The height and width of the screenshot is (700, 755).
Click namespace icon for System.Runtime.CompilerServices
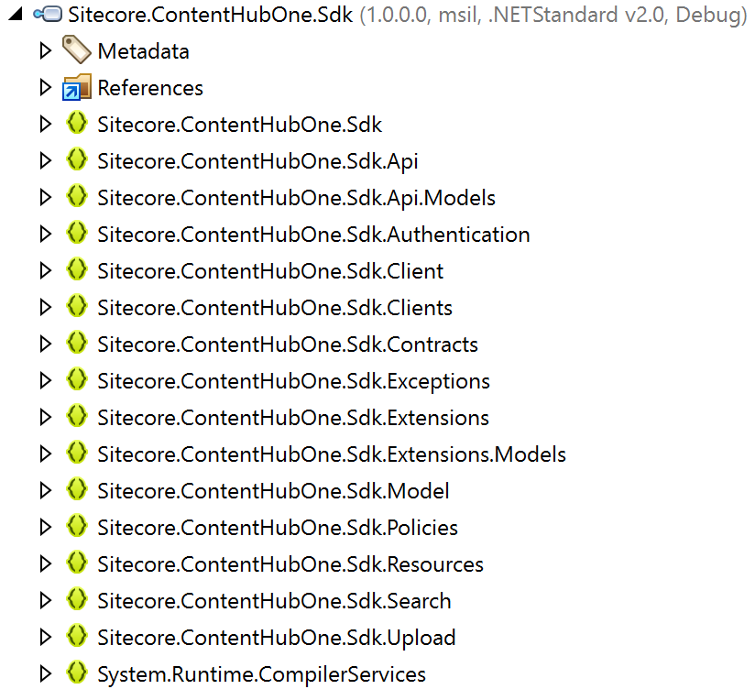(x=77, y=673)
